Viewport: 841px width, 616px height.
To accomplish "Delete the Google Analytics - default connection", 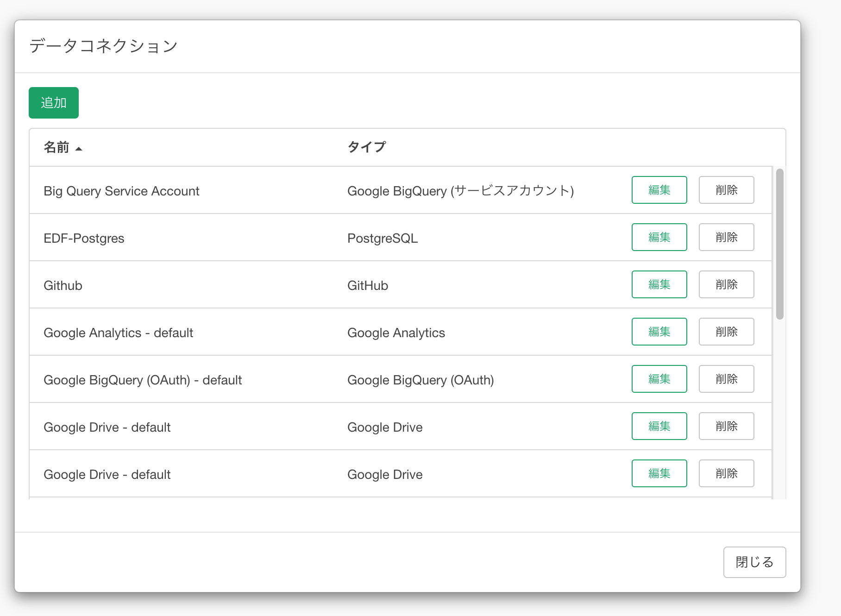I will tap(726, 332).
